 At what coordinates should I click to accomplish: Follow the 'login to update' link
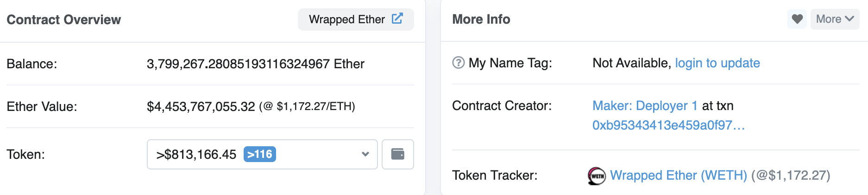pos(717,63)
